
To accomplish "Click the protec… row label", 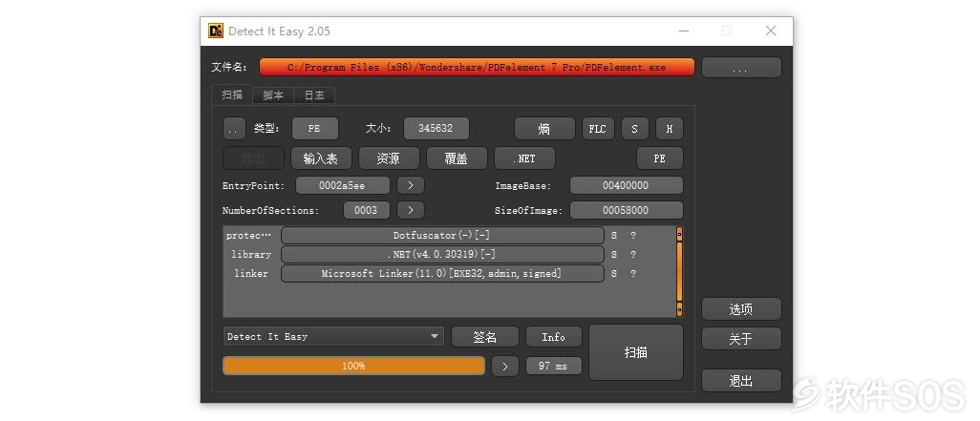I will click(x=249, y=236).
